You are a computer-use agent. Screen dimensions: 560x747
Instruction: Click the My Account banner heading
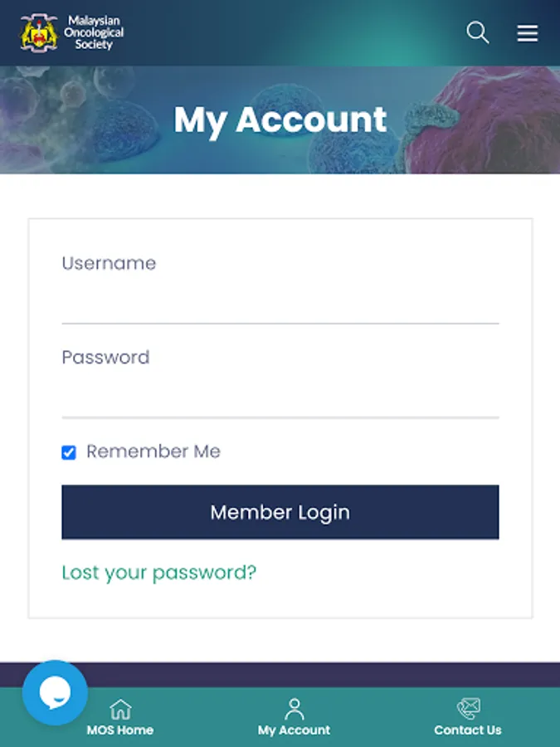point(280,120)
